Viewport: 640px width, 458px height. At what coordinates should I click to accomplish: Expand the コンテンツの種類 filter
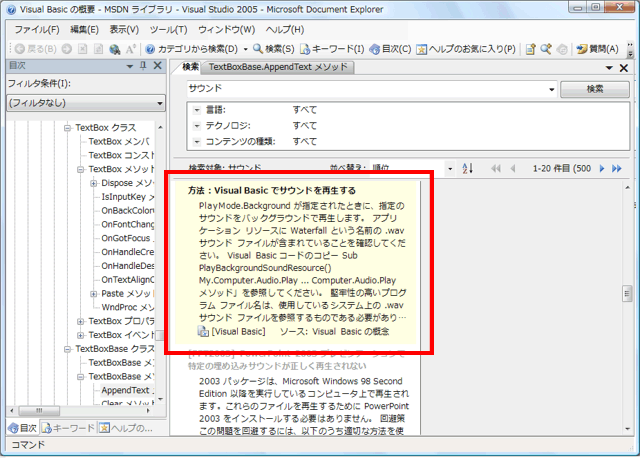(x=197, y=142)
